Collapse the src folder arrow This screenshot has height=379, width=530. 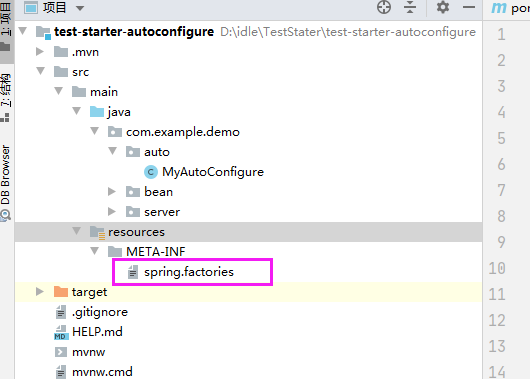tap(41, 71)
